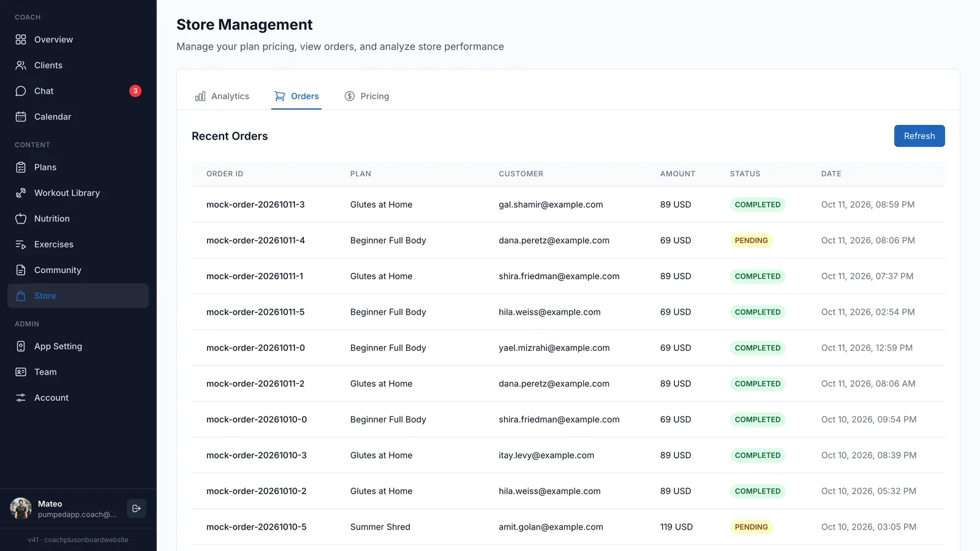The height and width of the screenshot is (551, 980).
Task: Click order ID mock-order-20261011-2
Action: point(255,384)
